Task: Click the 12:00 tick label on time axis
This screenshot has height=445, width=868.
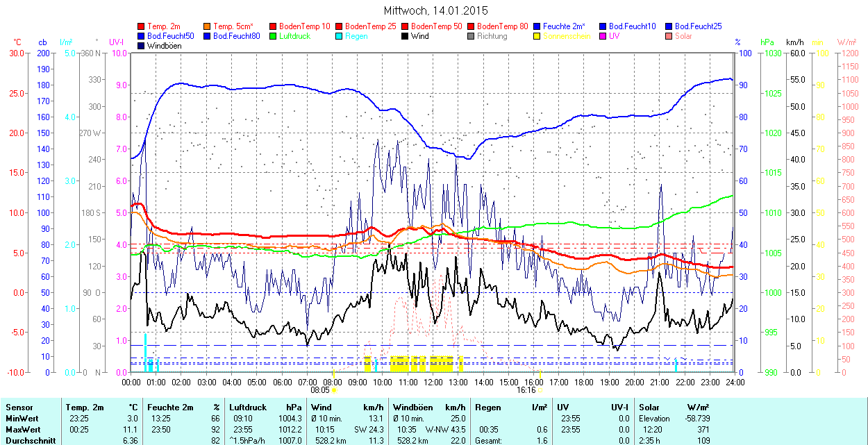Action: pyautogui.click(x=433, y=382)
